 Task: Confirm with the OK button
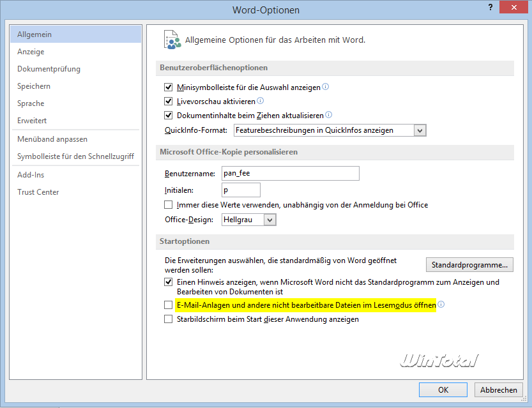(x=443, y=389)
